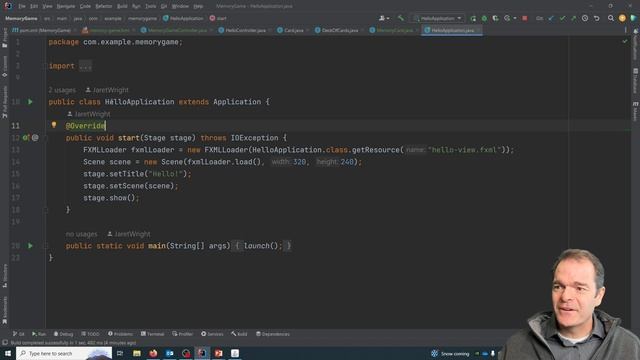This screenshot has width=640, height=360.
Task: Rollback changes with the undo arrow icon
Action: pos(596,18)
